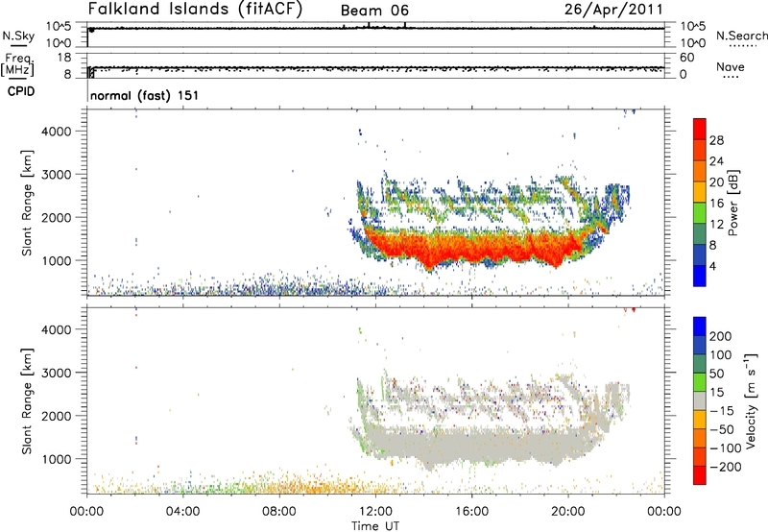768x532 pixels.
Task: Click the date '26/Apr/2011'
Action: tap(613, 10)
